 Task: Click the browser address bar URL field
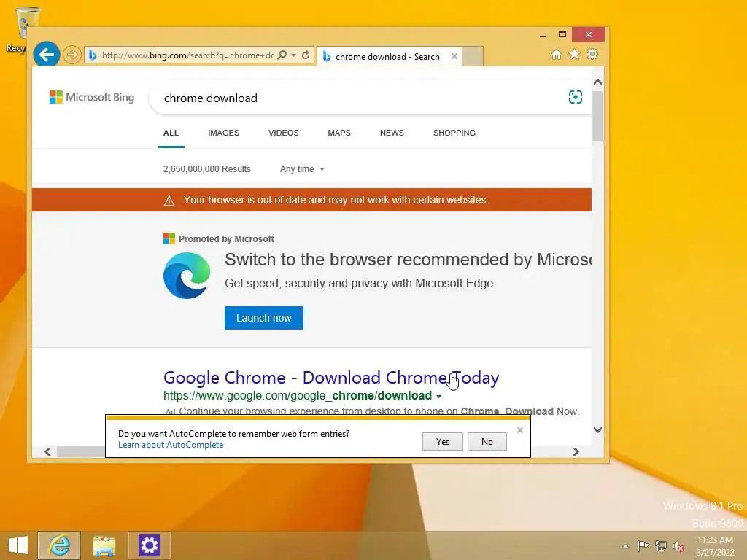[187, 55]
